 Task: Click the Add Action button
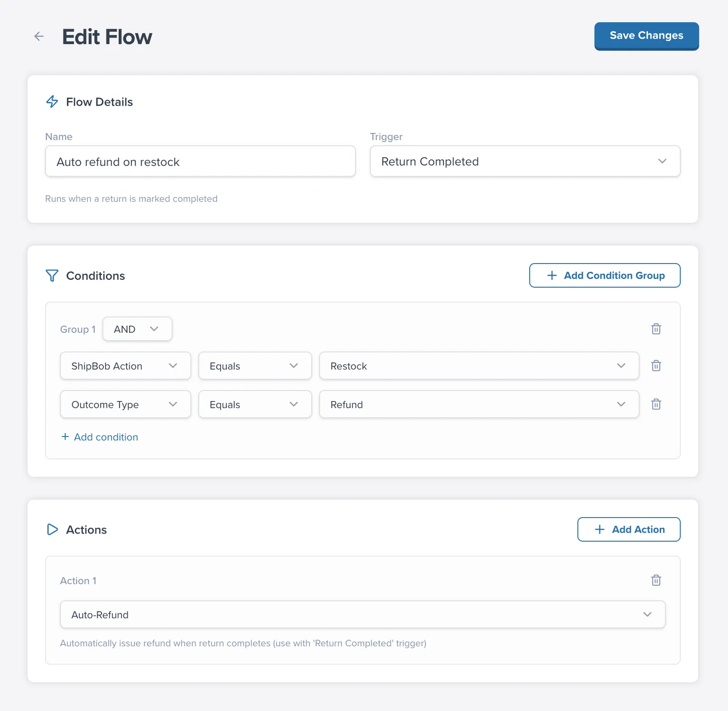point(629,529)
